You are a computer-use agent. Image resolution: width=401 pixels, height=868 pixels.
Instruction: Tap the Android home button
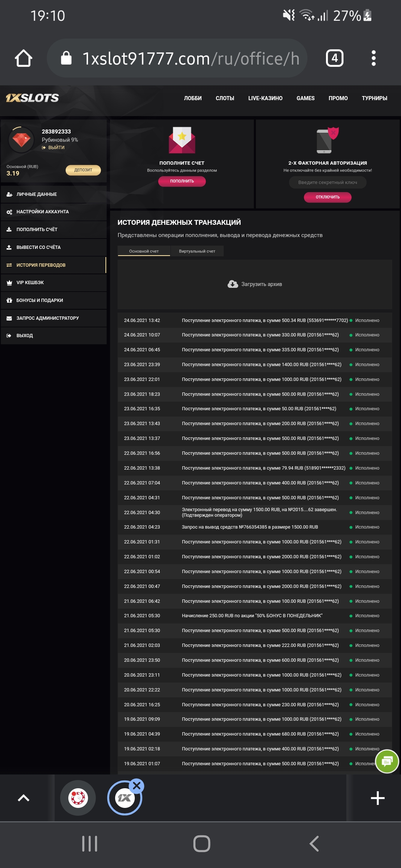click(202, 844)
